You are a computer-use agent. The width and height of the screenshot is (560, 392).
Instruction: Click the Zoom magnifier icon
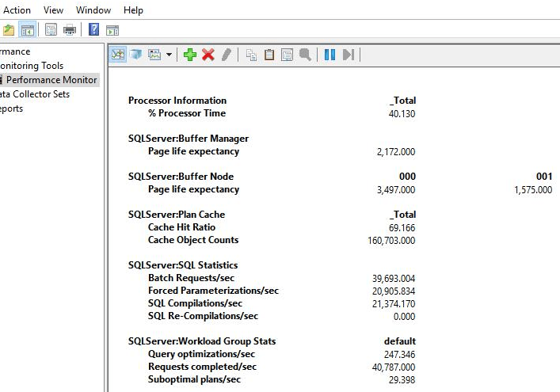pyautogui.click(x=305, y=55)
